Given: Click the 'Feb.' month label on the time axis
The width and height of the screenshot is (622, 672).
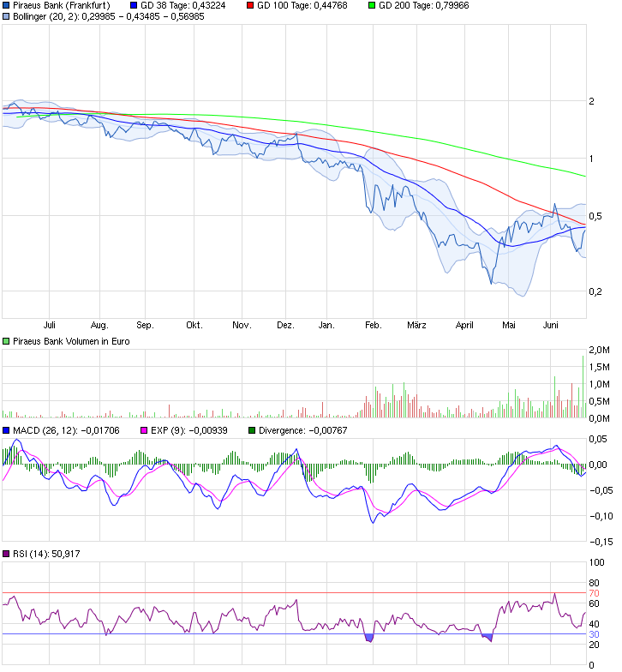Looking at the screenshot, I should (373, 326).
